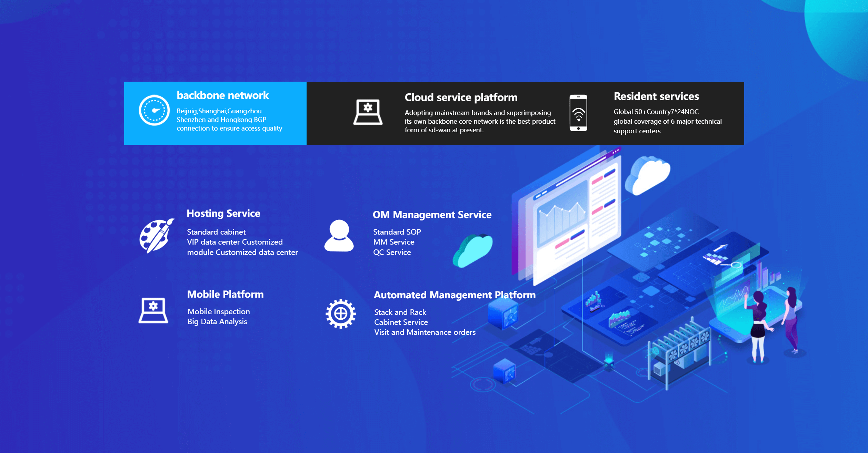Click Visit and Maintenance orders text
This screenshot has height=453, width=868.
pyautogui.click(x=425, y=332)
